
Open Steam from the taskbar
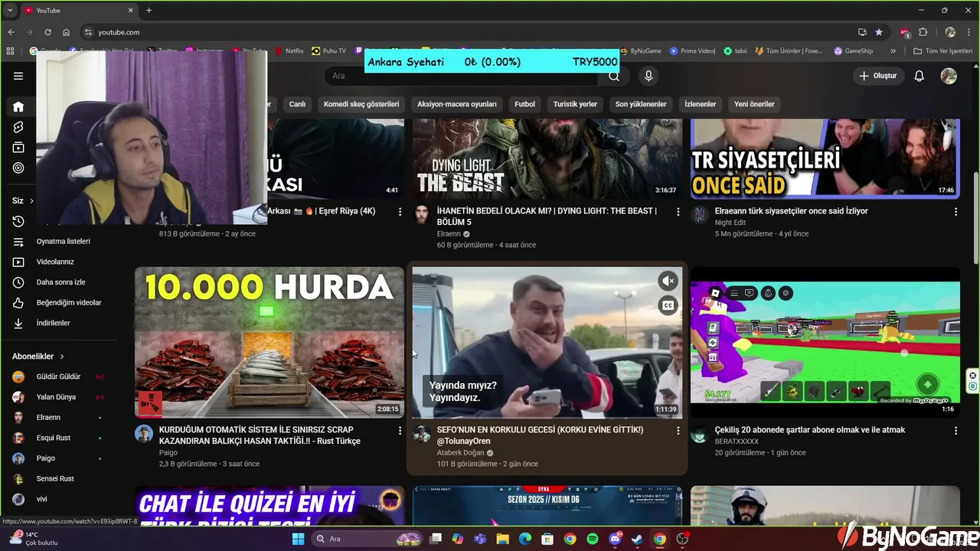[637, 539]
